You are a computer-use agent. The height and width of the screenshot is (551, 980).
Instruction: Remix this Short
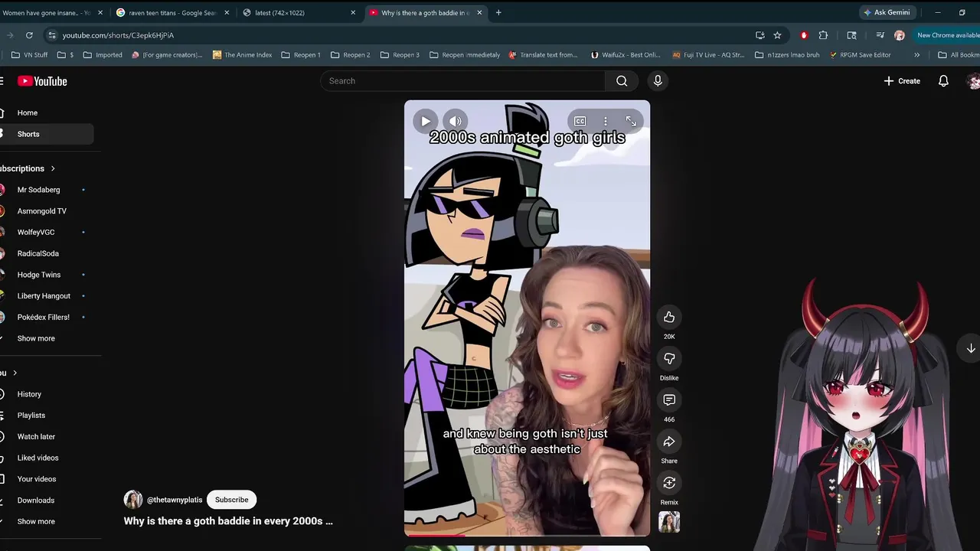[x=669, y=482]
